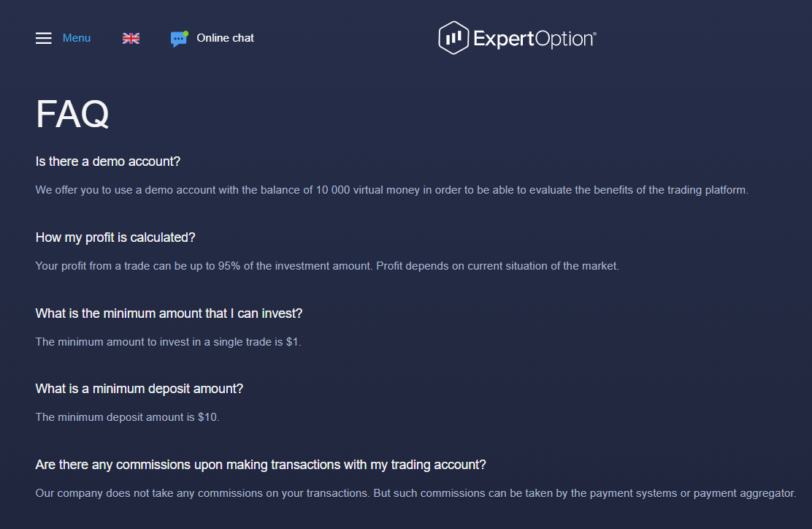The image size is (812, 529).
Task: Click the British flag language icon
Action: click(x=131, y=37)
